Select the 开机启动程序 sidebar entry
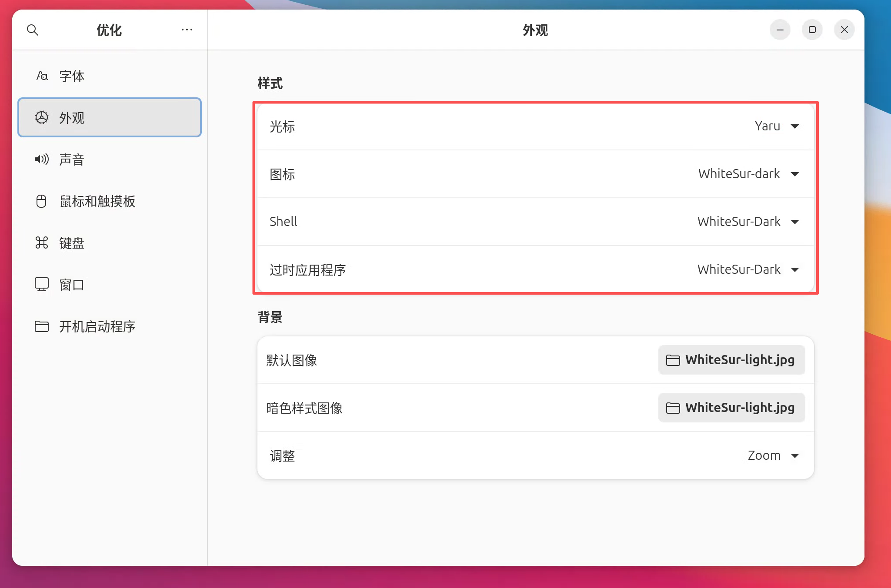Screen dimensions: 891x588 97,326
